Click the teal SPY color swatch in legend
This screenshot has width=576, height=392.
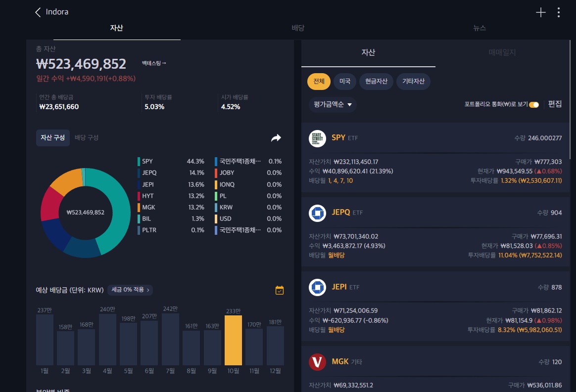click(x=139, y=161)
